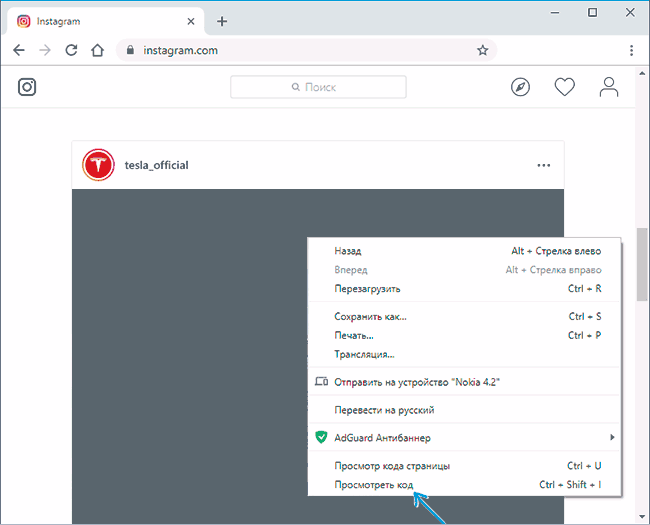Click the Поиск search field
Screen dimensions: 650x525
coord(318,87)
